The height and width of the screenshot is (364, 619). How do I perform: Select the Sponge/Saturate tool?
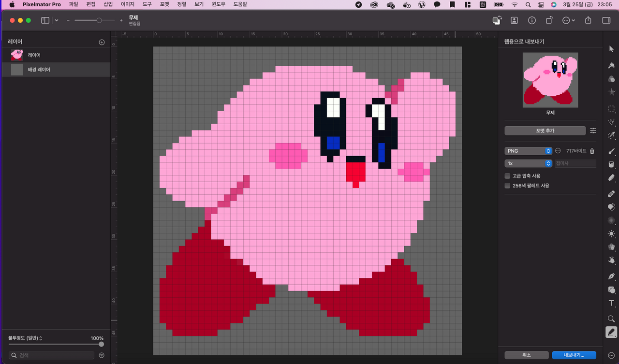pos(611,247)
